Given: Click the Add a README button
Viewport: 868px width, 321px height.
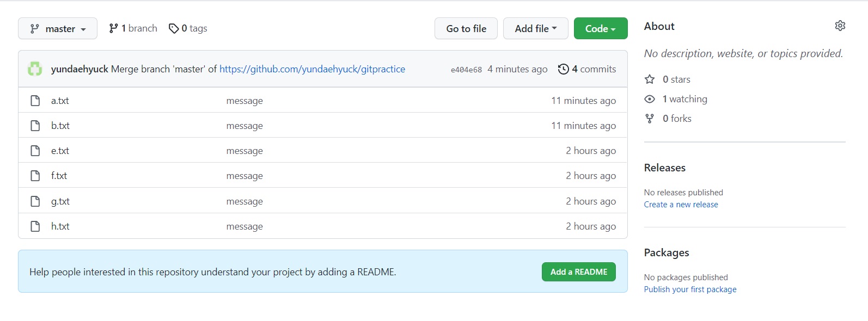Looking at the screenshot, I should (579, 272).
